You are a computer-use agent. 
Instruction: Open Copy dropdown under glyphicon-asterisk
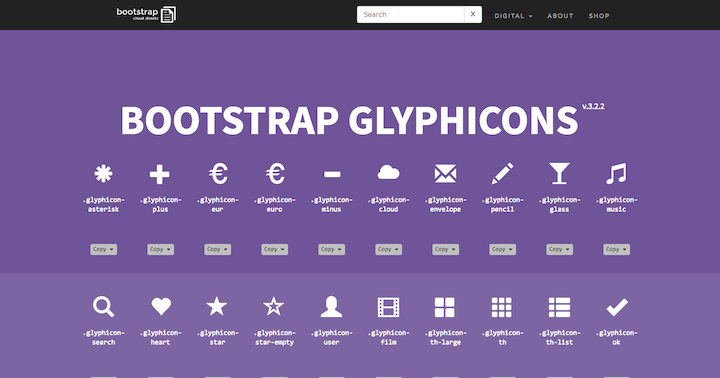tap(103, 249)
